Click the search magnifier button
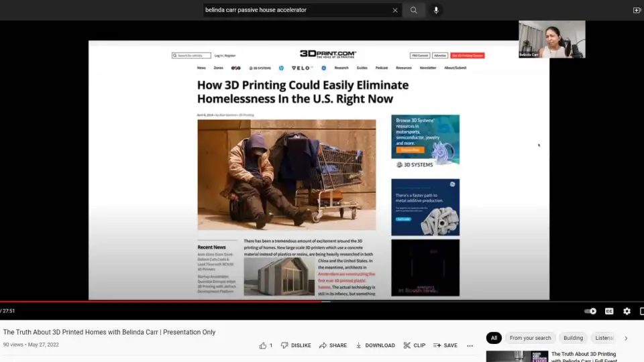The image size is (644, 362). point(414,10)
